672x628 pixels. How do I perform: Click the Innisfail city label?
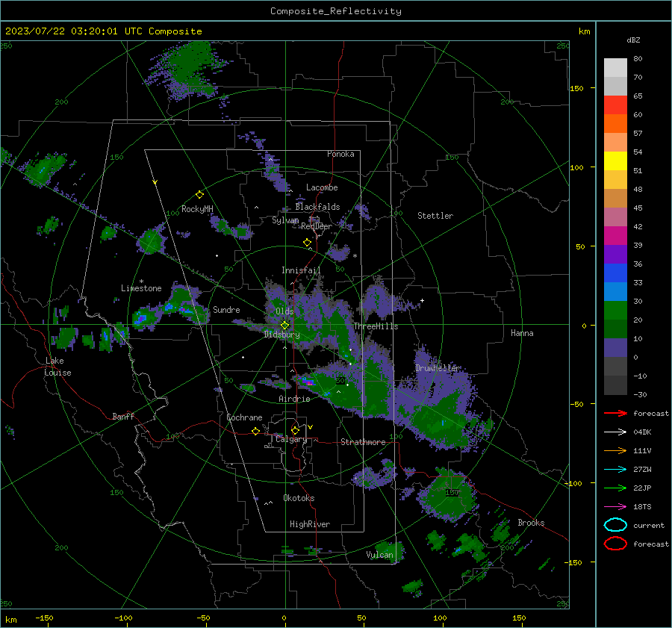click(x=301, y=270)
